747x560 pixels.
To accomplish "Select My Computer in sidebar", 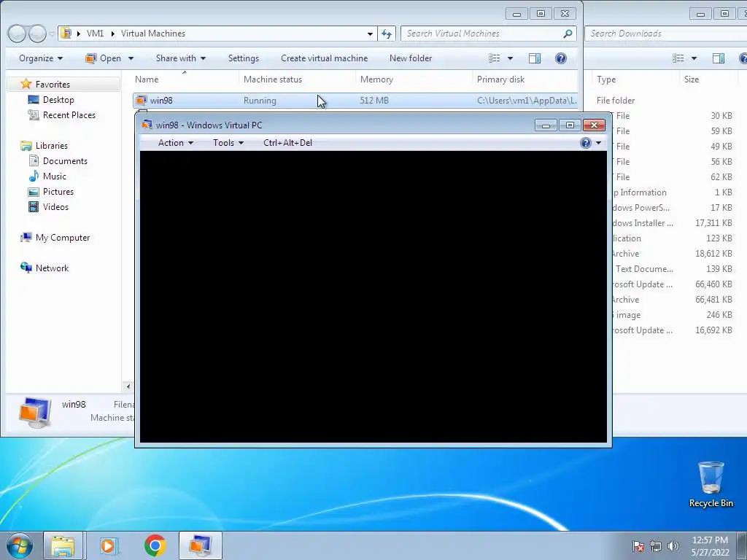I will coord(63,237).
